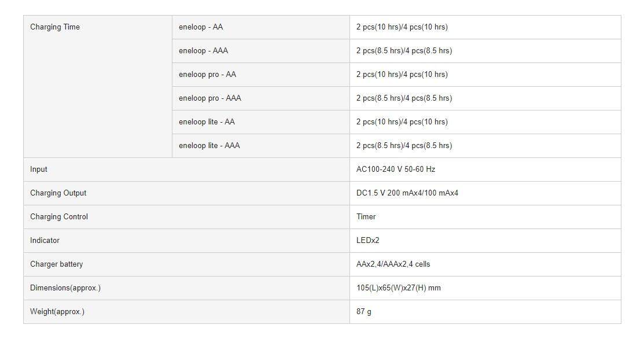Click the eneloop pro - AA label
This screenshot has width=644, height=339.
pyautogui.click(x=207, y=75)
